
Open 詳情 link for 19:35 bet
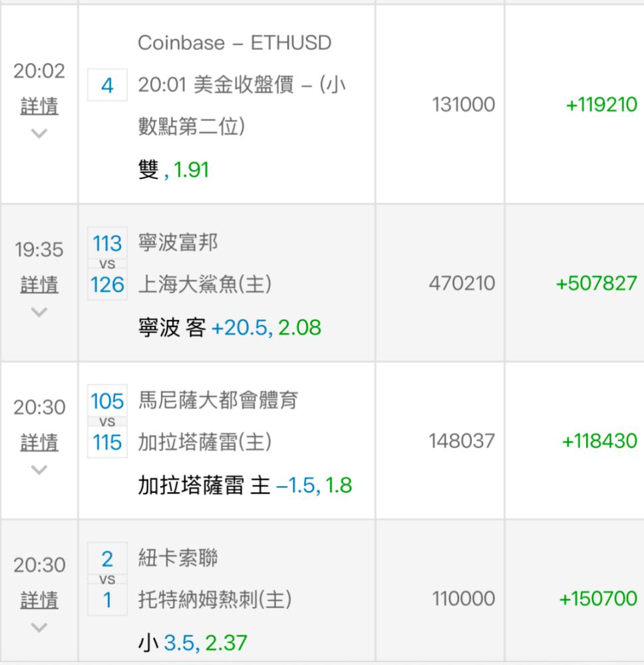tap(39, 285)
